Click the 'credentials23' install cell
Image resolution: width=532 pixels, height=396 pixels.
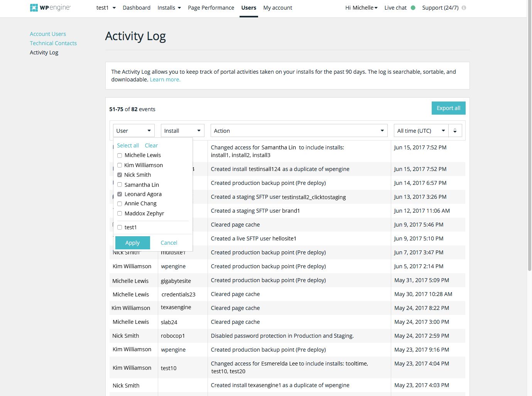pyautogui.click(x=179, y=294)
